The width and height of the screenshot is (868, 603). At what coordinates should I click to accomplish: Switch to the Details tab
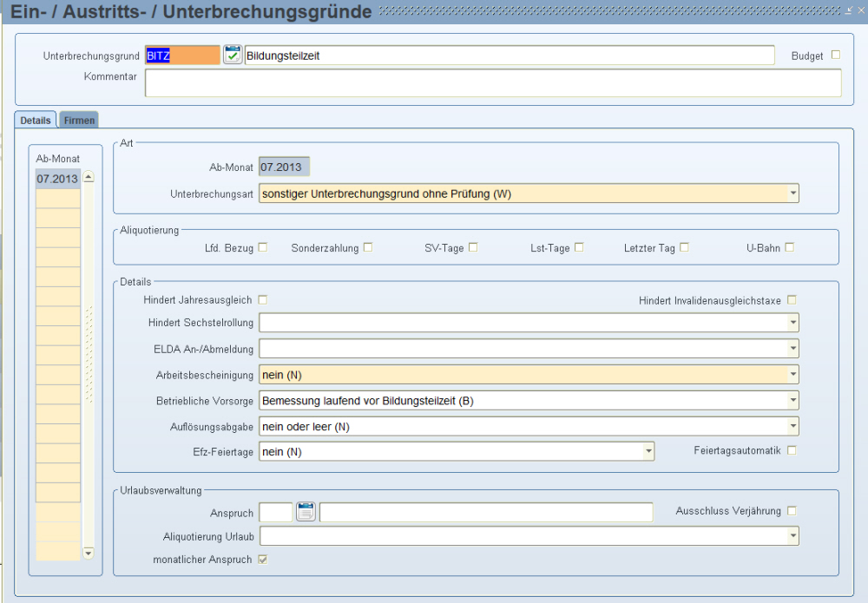click(36, 120)
